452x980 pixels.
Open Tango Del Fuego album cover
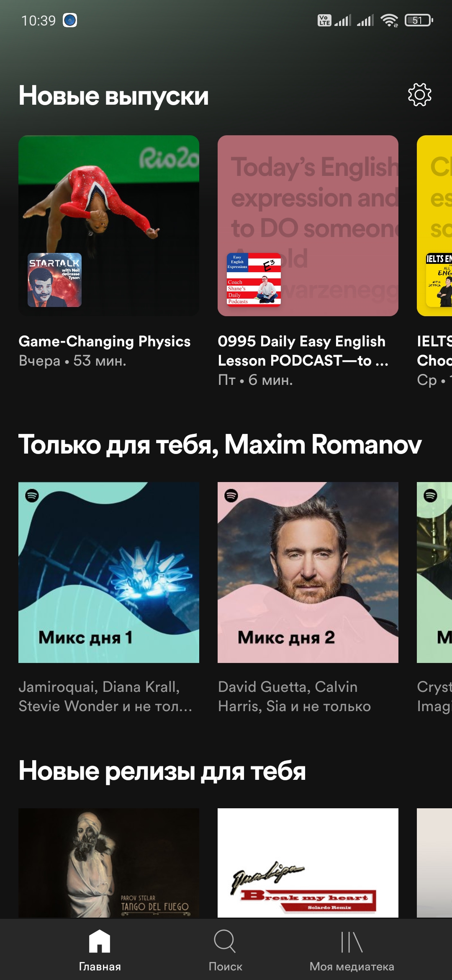109,863
